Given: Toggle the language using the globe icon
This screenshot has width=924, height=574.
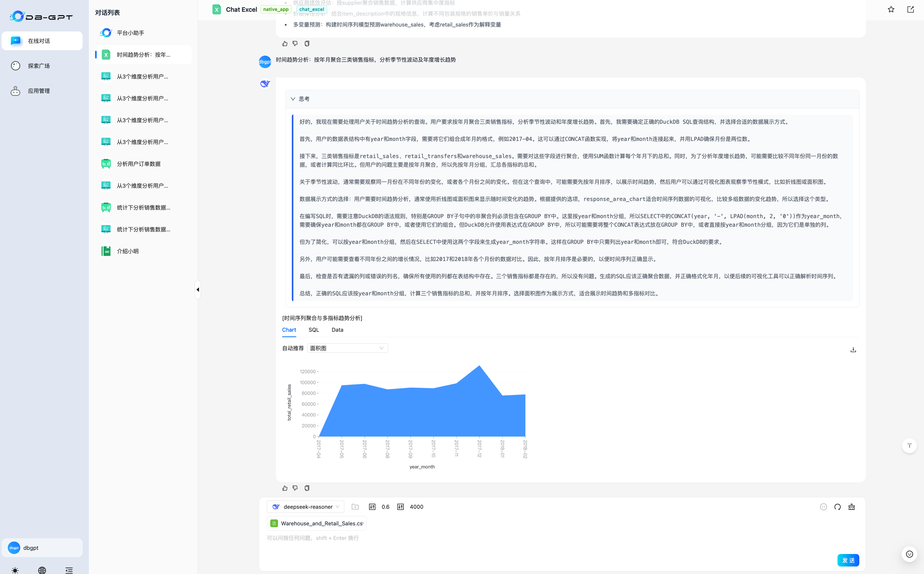Looking at the screenshot, I should click(x=42, y=570).
